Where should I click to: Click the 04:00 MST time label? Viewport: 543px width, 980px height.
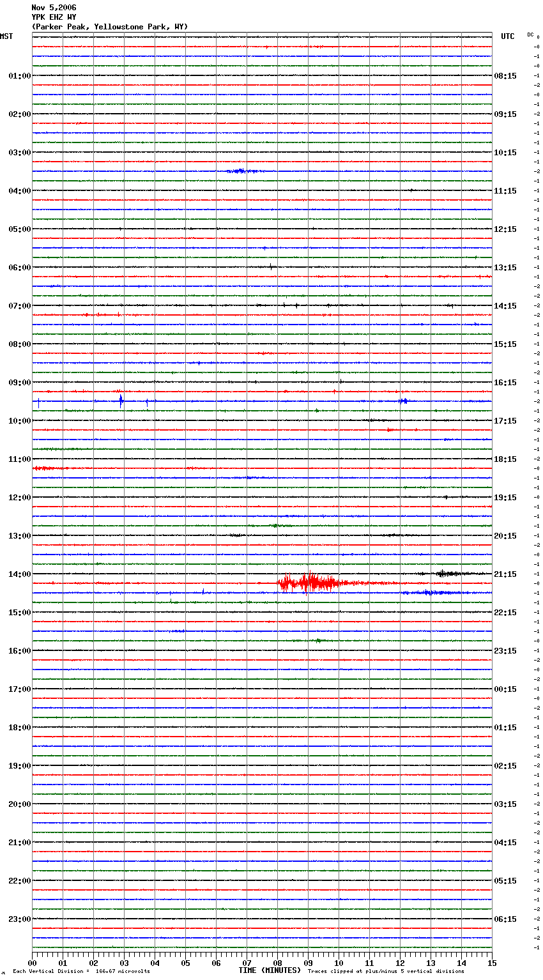point(20,191)
